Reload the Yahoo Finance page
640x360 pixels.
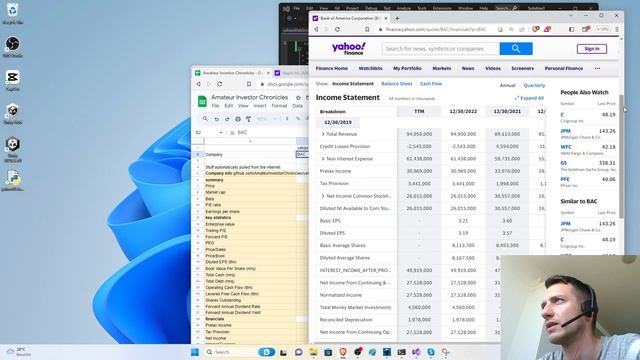(337, 29)
